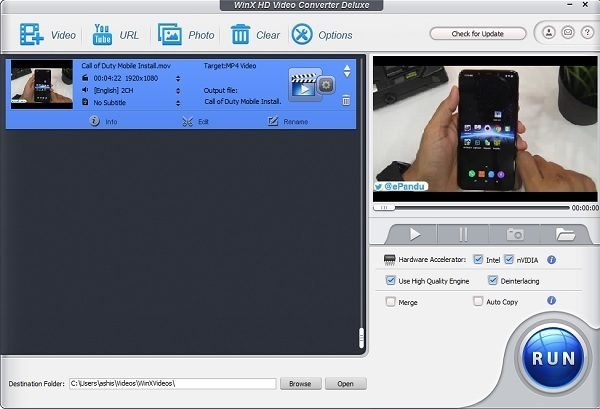Close the WinX converter window
Image resolution: width=600 pixels, height=409 pixels.
point(585,5)
